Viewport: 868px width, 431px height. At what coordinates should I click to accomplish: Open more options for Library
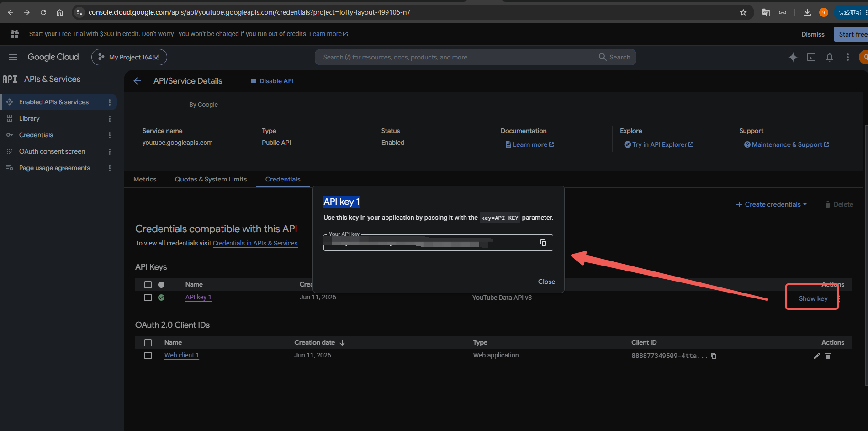tap(110, 119)
